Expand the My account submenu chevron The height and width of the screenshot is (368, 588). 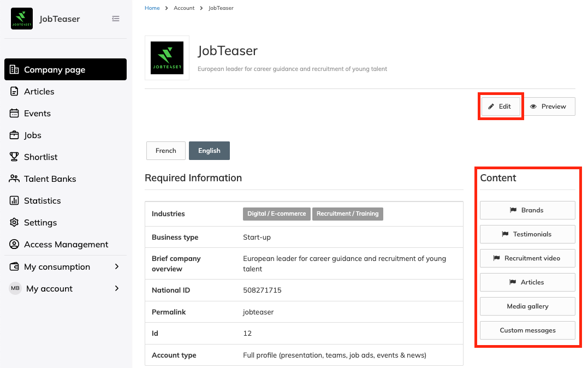117,288
